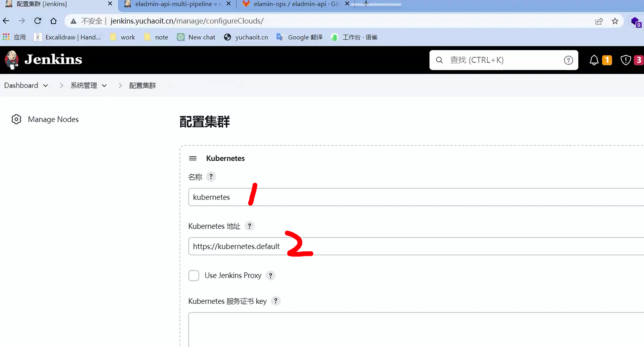Open the notifications bell icon
The width and height of the screenshot is (644, 347).
coord(594,60)
